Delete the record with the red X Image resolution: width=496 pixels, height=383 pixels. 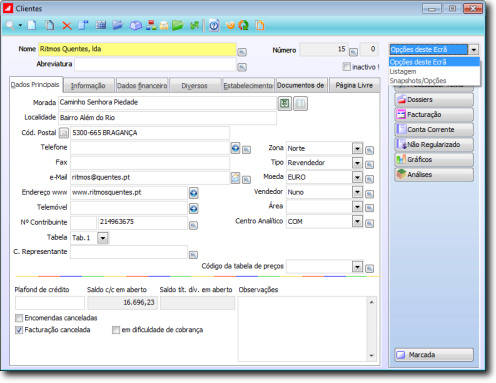67,26
